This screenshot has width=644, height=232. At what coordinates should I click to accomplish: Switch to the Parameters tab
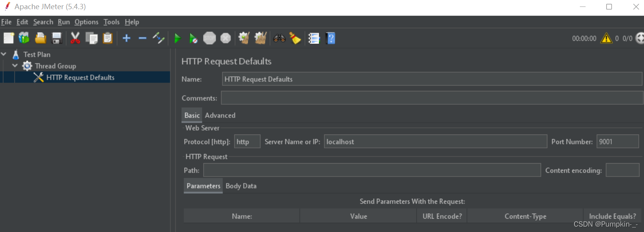point(203,186)
